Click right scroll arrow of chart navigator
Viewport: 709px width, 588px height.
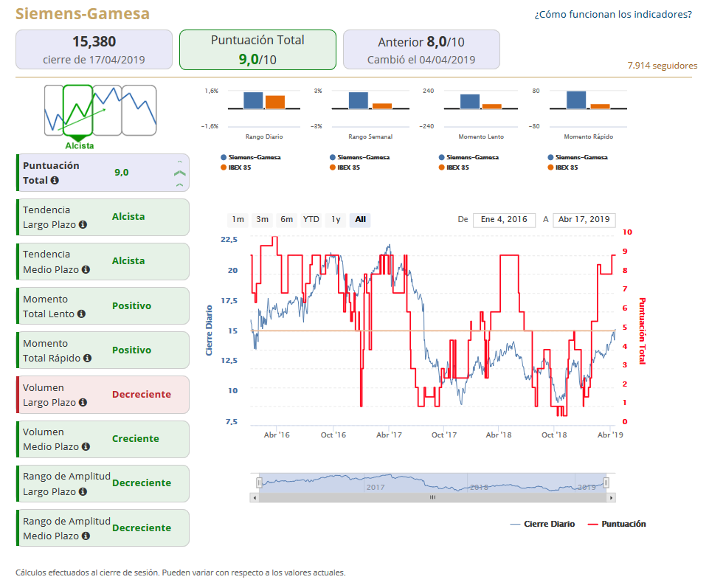click(x=612, y=497)
